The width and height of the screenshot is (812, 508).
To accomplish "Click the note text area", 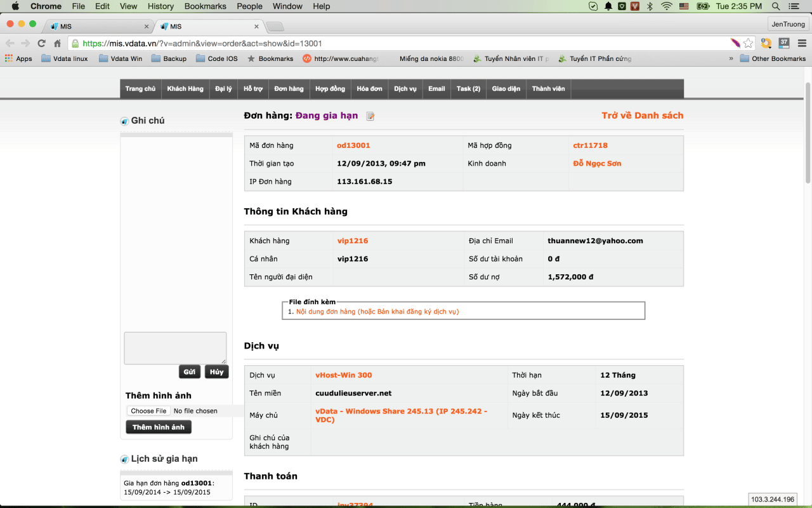I will click(x=175, y=348).
